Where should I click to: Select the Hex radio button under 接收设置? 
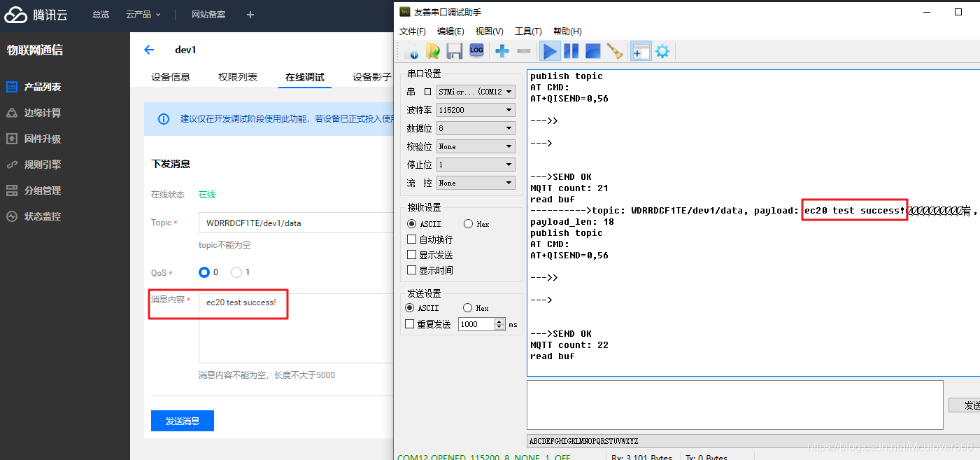click(467, 223)
